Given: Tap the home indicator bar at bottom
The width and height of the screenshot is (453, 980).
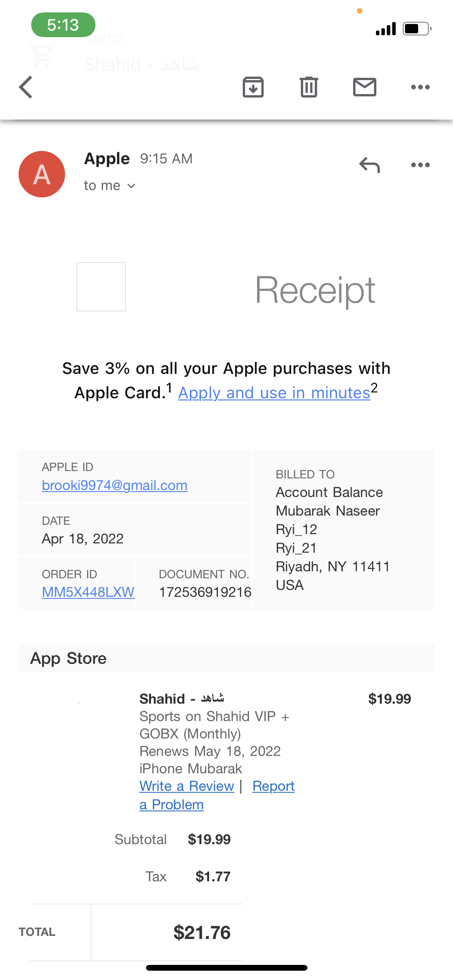Looking at the screenshot, I should tap(226, 968).
